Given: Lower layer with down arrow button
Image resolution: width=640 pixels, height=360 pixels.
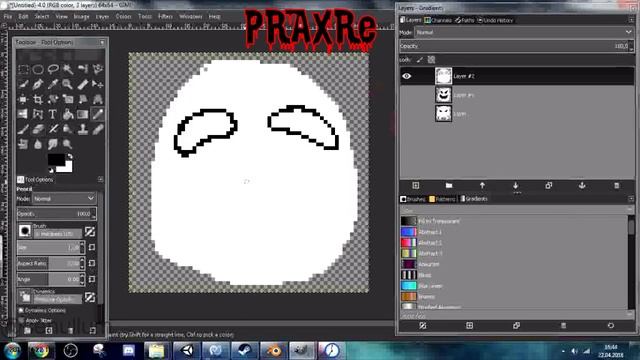Looking at the screenshot, I should point(516,185).
